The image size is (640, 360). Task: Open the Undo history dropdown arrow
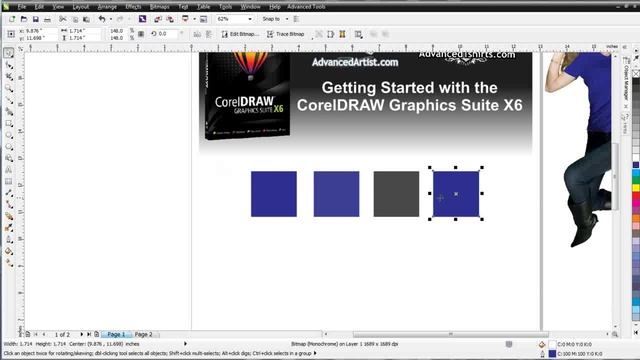(x=111, y=19)
